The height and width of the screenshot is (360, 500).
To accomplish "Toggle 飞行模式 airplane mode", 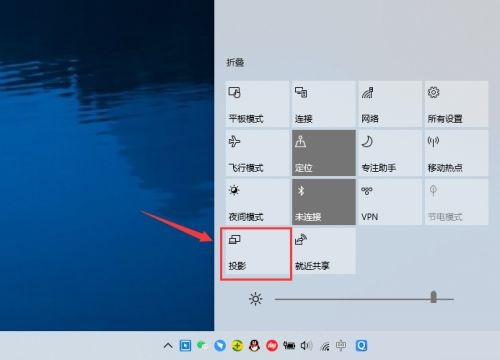I will (x=257, y=153).
